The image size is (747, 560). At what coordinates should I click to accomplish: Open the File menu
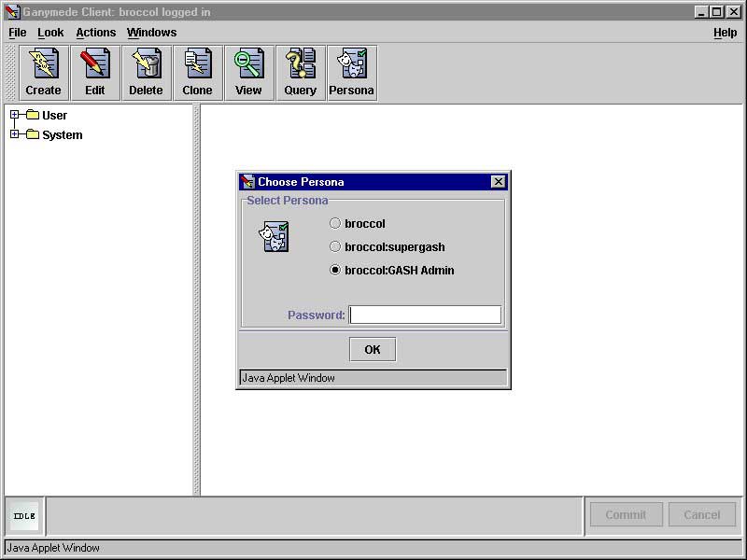18,33
